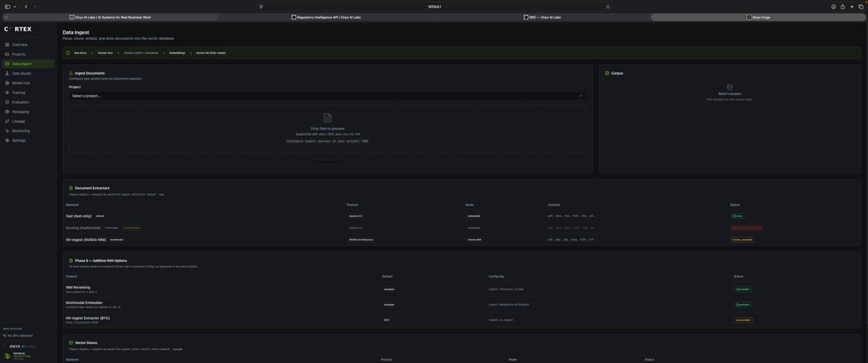Open the Lineage branch icon
The height and width of the screenshot is (363, 868).
coord(7,121)
